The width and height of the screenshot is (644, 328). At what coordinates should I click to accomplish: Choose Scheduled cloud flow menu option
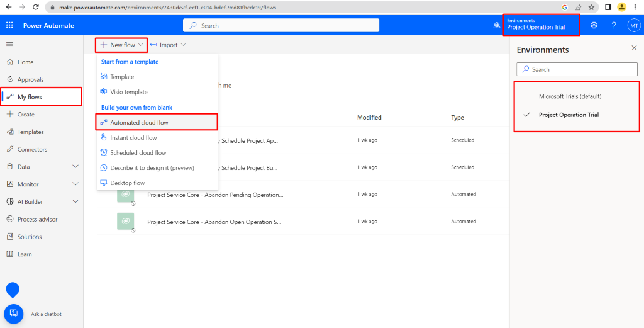[138, 152]
